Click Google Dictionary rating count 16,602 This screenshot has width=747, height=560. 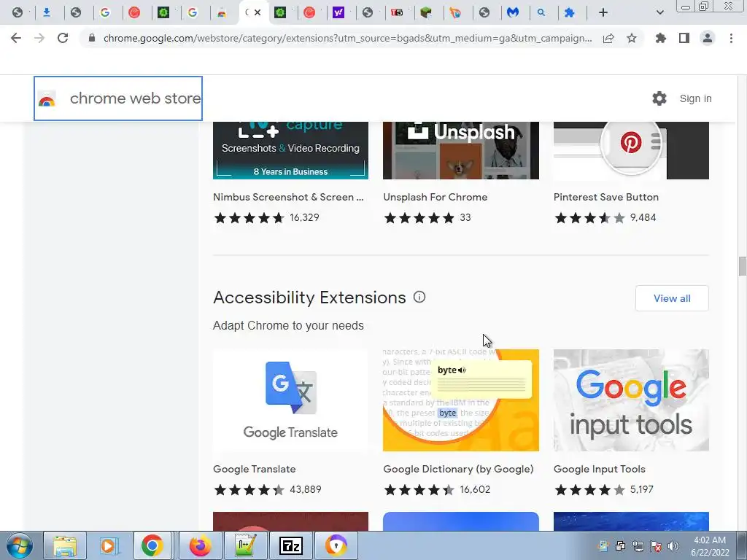[475, 489]
